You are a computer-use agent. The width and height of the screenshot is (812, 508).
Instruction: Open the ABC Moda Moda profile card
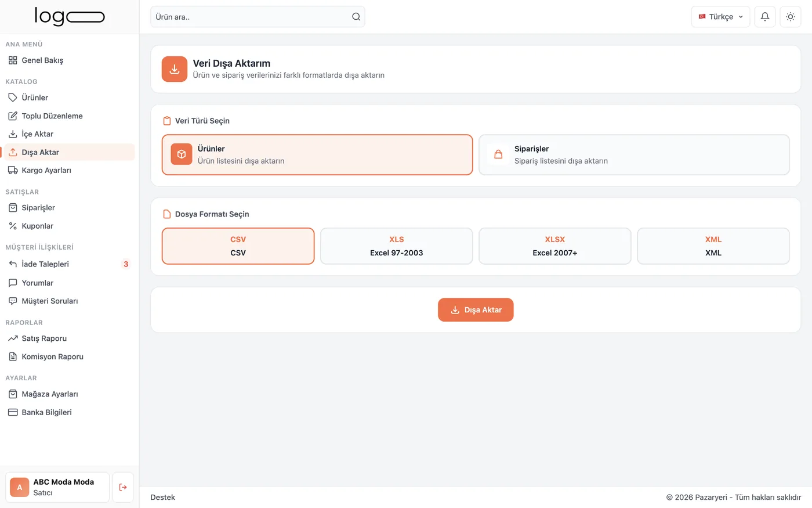point(57,487)
